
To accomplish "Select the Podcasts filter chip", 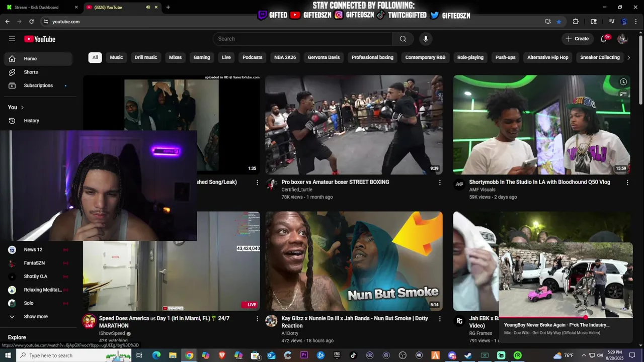I will coord(253,57).
